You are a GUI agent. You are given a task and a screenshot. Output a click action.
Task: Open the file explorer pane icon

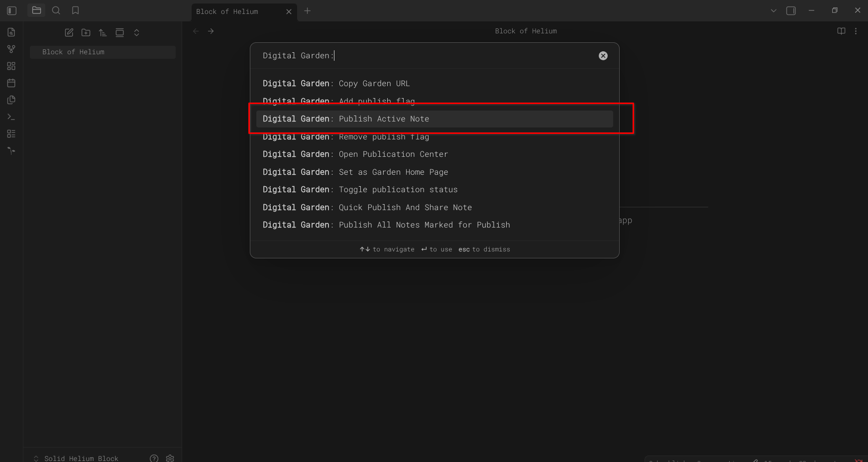tap(36, 10)
